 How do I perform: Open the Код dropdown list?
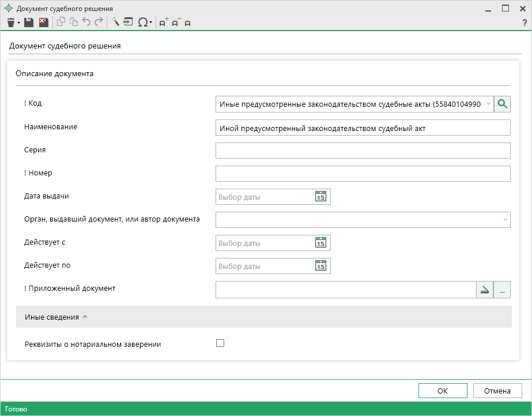(488, 104)
